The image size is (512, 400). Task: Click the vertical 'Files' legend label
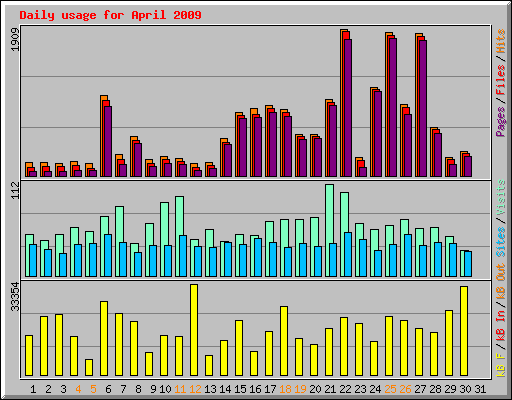pyautogui.click(x=501, y=80)
